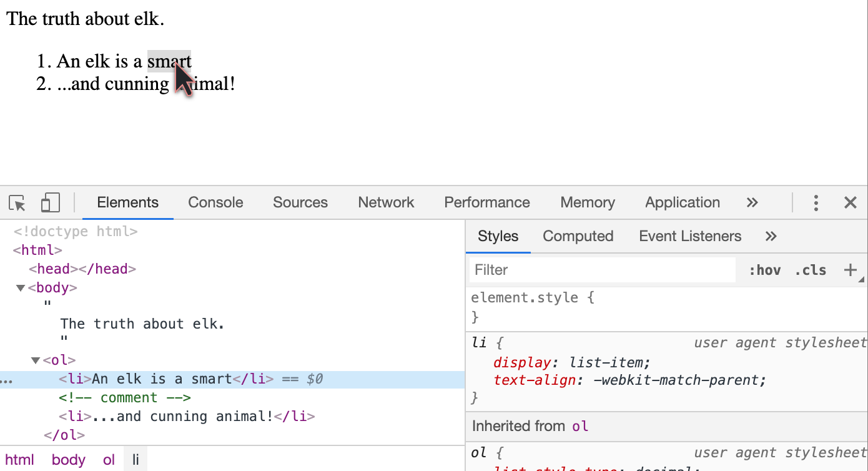The height and width of the screenshot is (471, 868).
Task: Switch to the Computed styles tab
Action: coord(578,236)
